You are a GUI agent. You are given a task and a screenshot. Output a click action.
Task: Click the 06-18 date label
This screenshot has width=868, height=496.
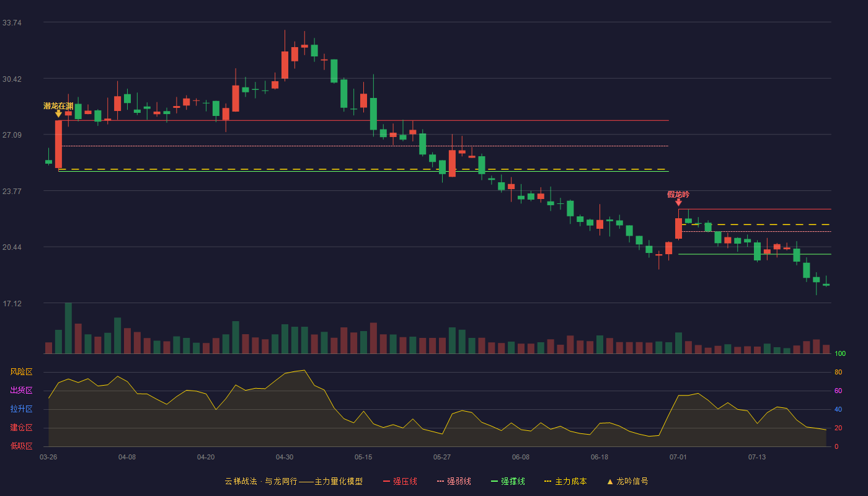click(x=600, y=457)
